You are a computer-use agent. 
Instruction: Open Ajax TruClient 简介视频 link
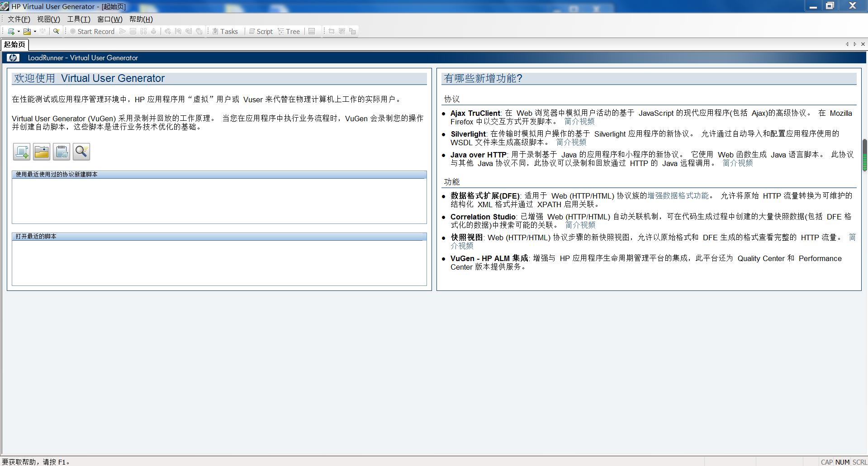[579, 122]
